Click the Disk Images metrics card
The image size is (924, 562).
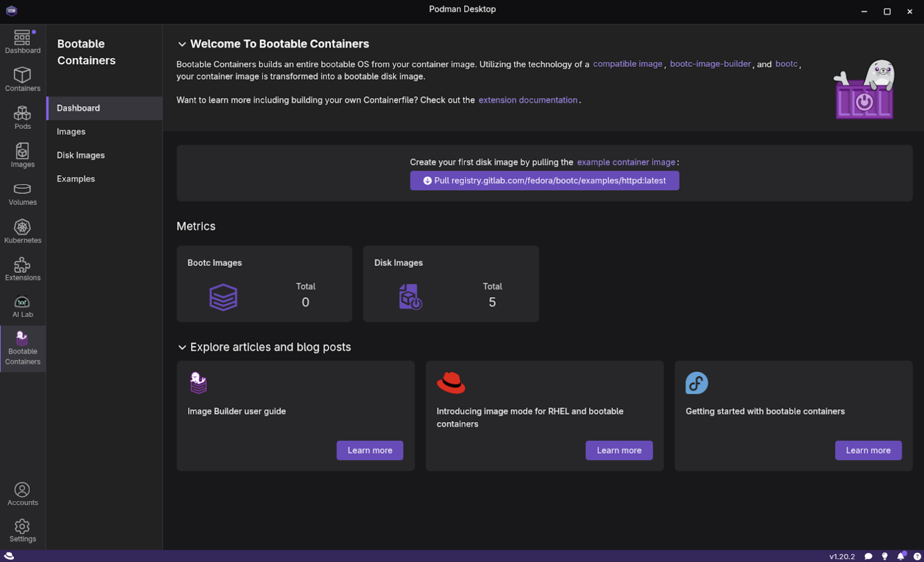(x=450, y=284)
